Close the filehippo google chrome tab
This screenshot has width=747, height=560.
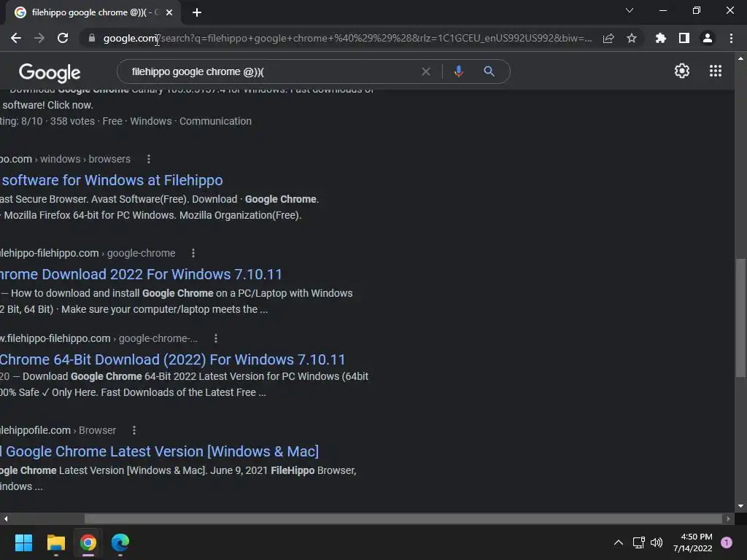[x=169, y=12]
